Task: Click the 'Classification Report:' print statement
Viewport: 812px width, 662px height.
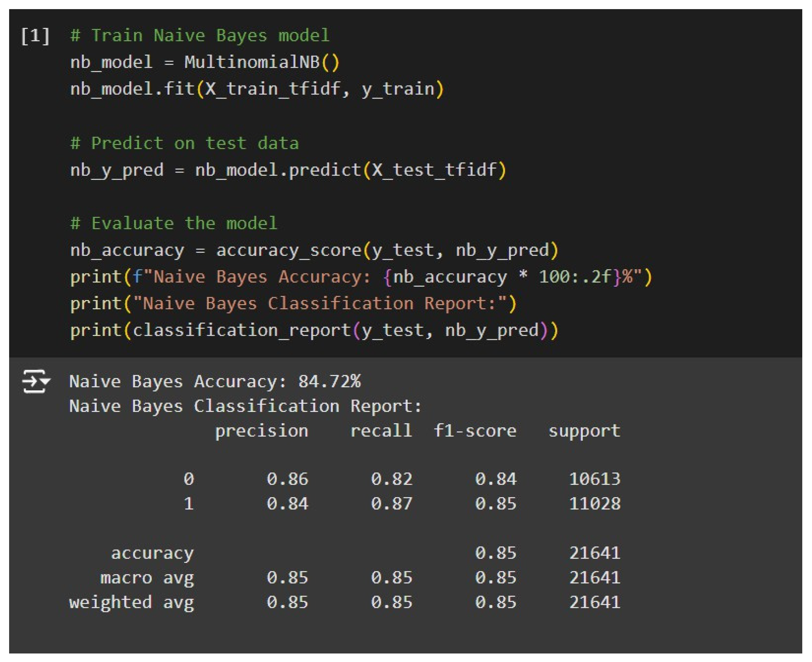Action: coord(293,304)
